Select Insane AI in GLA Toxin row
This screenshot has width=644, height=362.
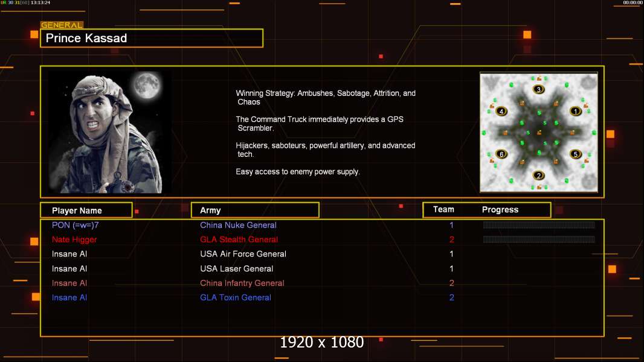coord(69,297)
